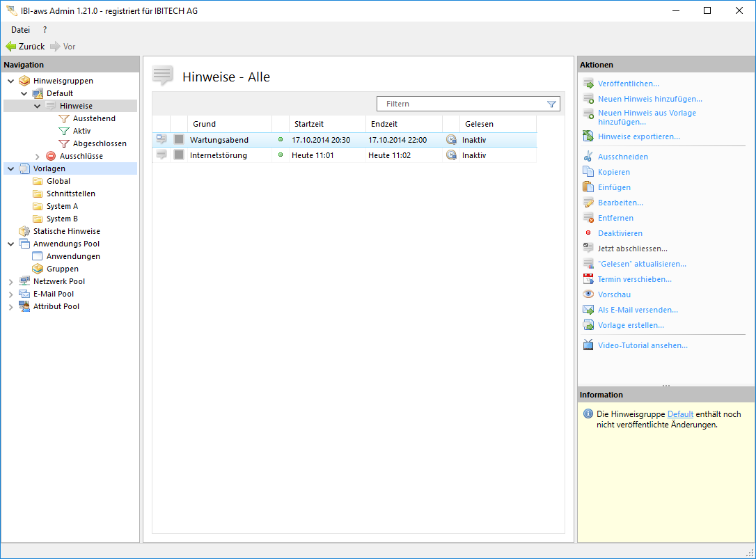Click the Einfügen clipboard icon
The height and width of the screenshot is (559, 756).
tap(588, 187)
